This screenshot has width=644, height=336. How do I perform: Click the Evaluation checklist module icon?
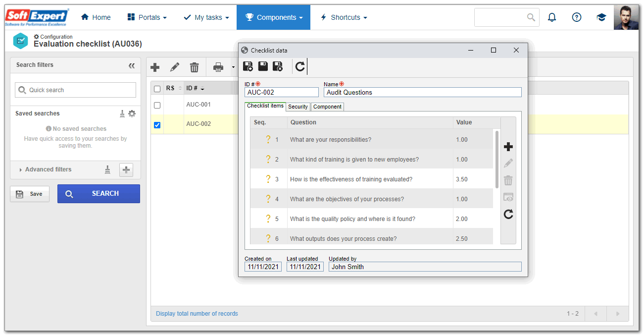click(20, 41)
